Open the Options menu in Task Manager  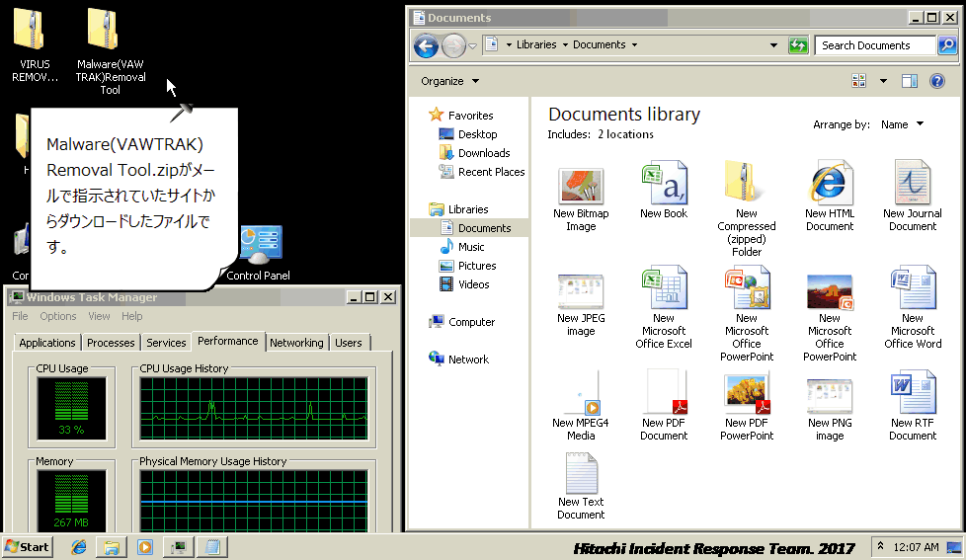(x=57, y=316)
